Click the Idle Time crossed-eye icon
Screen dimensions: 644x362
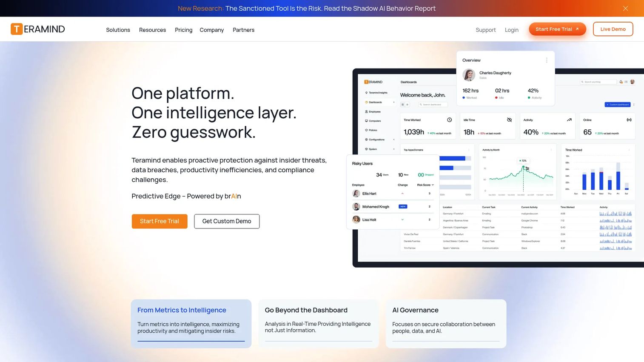509,120
